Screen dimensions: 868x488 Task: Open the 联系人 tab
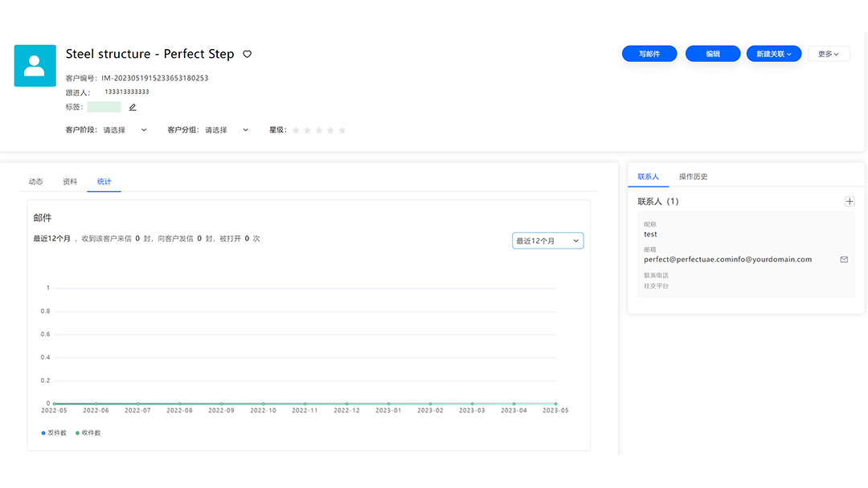(x=649, y=177)
